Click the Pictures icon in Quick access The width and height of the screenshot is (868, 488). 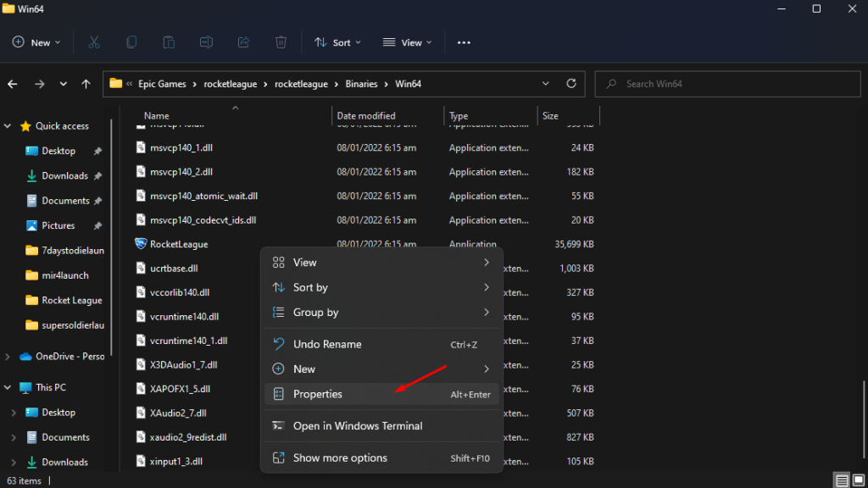[31, 225]
